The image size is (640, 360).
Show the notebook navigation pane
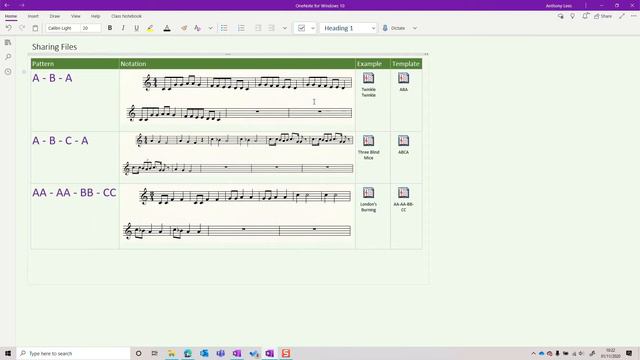(x=8, y=42)
